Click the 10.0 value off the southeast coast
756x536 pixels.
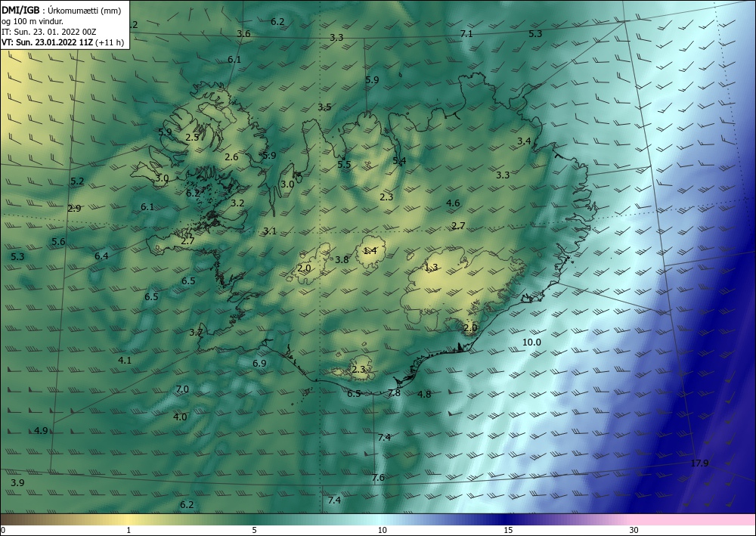(531, 342)
